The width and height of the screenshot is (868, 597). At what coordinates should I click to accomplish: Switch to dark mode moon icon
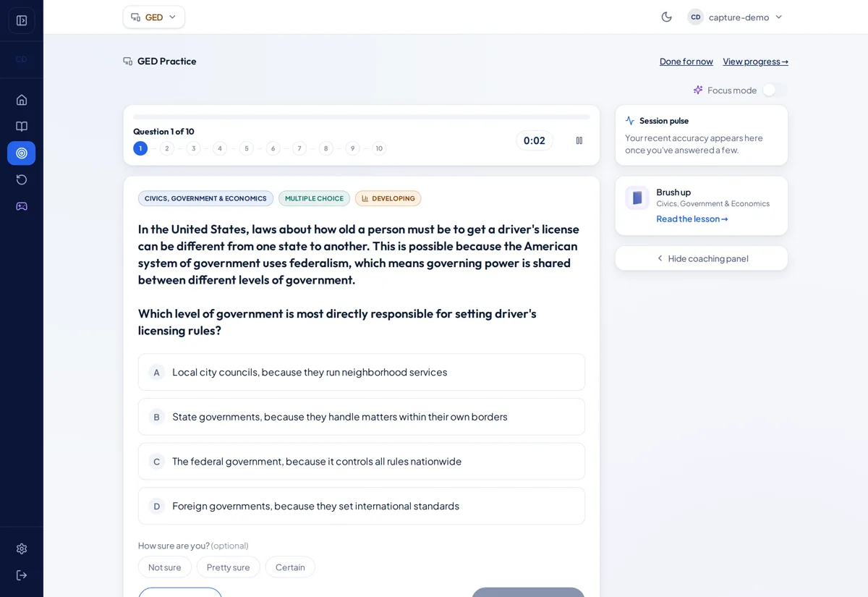point(667,17)
